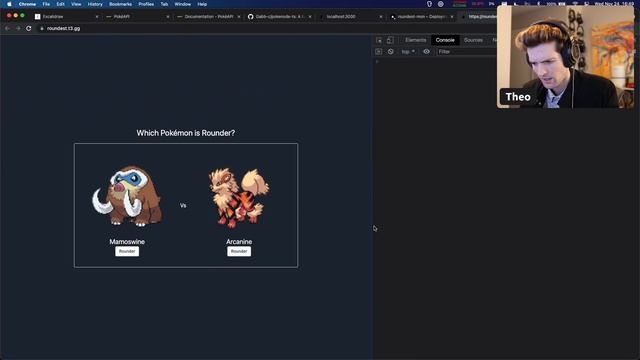Close the Documentation - PokéAPI tab
The height and width of the screenshot is (360, 640).
coord(239,17)
